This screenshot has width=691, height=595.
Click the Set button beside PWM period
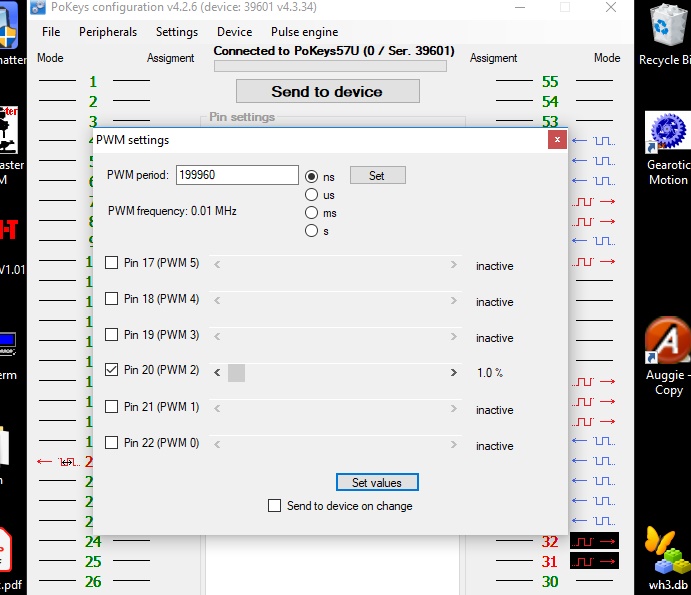click(x=377, y=176)
